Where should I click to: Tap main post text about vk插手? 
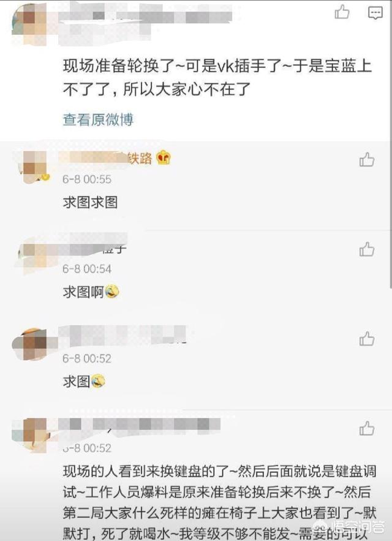(x=217, y=78)
